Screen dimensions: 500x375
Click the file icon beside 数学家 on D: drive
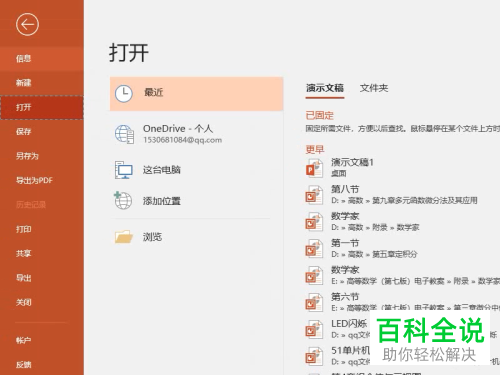pyautogui.click(x=314, y=222)
